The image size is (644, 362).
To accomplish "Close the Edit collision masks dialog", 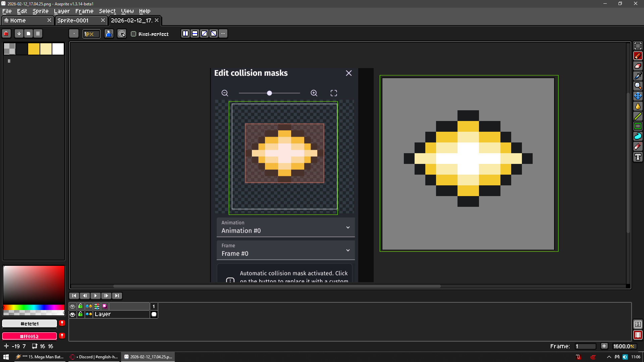I will tap(349, 73).
